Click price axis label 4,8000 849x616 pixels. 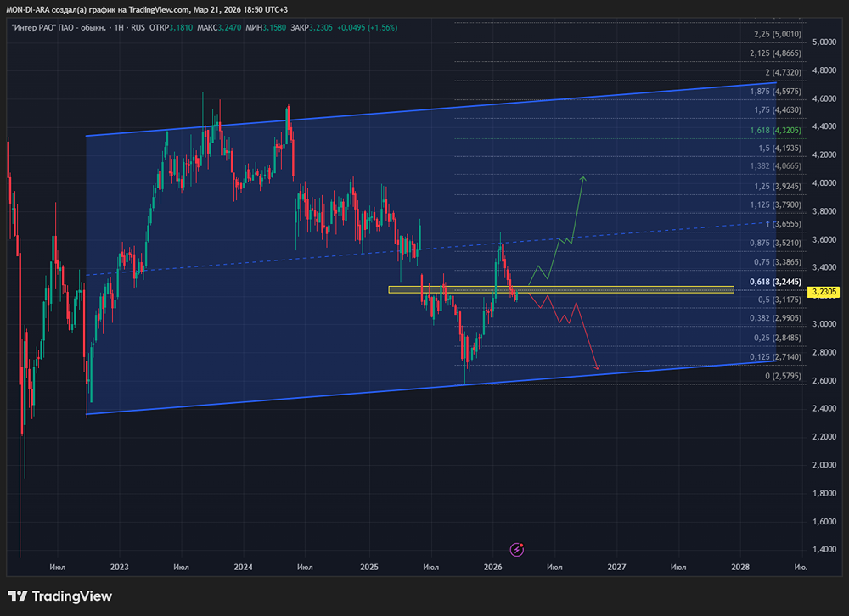click(824, 70)
